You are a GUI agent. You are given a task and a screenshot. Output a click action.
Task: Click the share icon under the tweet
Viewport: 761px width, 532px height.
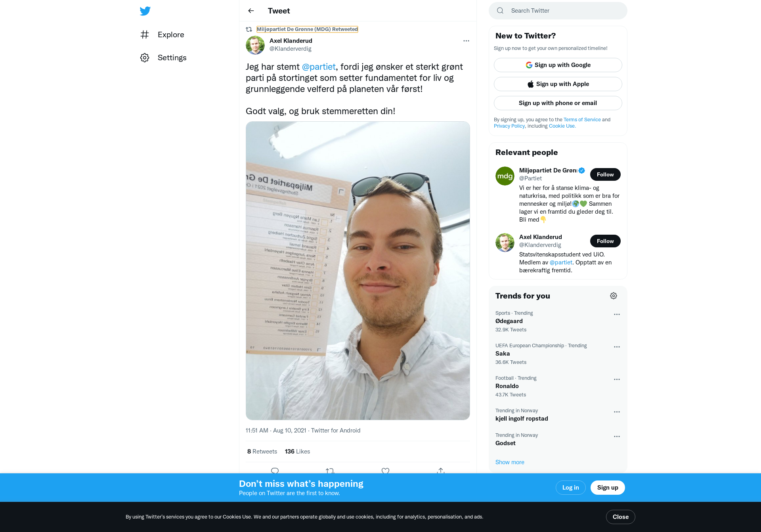pos(440,471)
